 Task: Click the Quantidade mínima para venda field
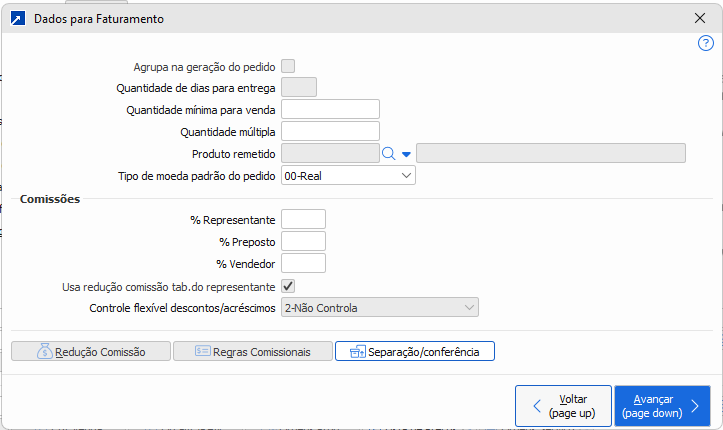tap(330, 109)
